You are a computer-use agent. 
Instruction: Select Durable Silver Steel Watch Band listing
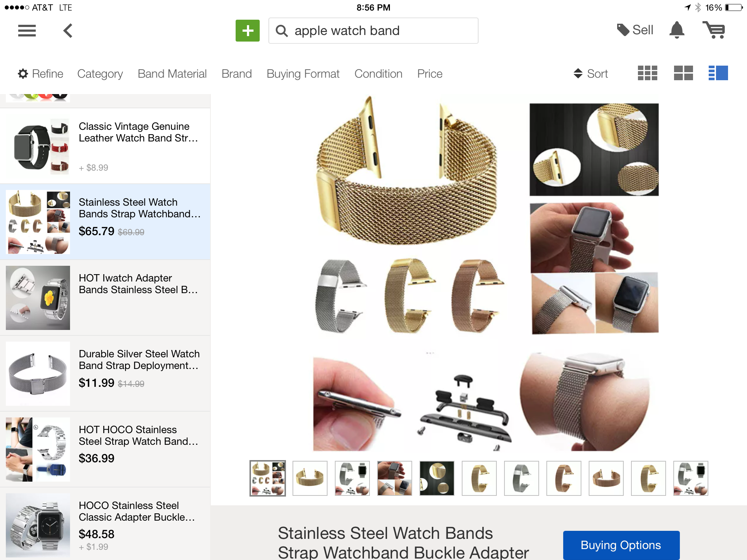click(105, 373)
